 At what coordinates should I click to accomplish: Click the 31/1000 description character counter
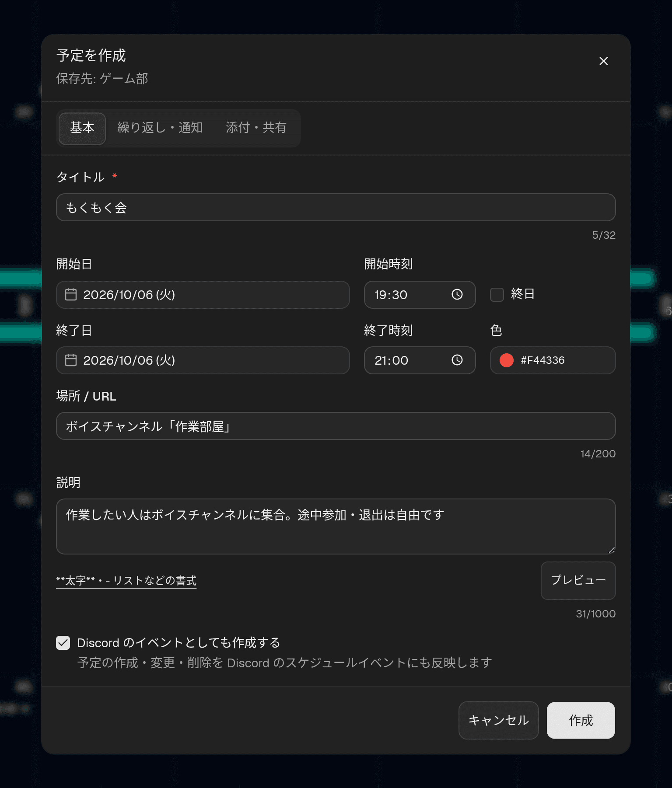(x=596, y=614)
